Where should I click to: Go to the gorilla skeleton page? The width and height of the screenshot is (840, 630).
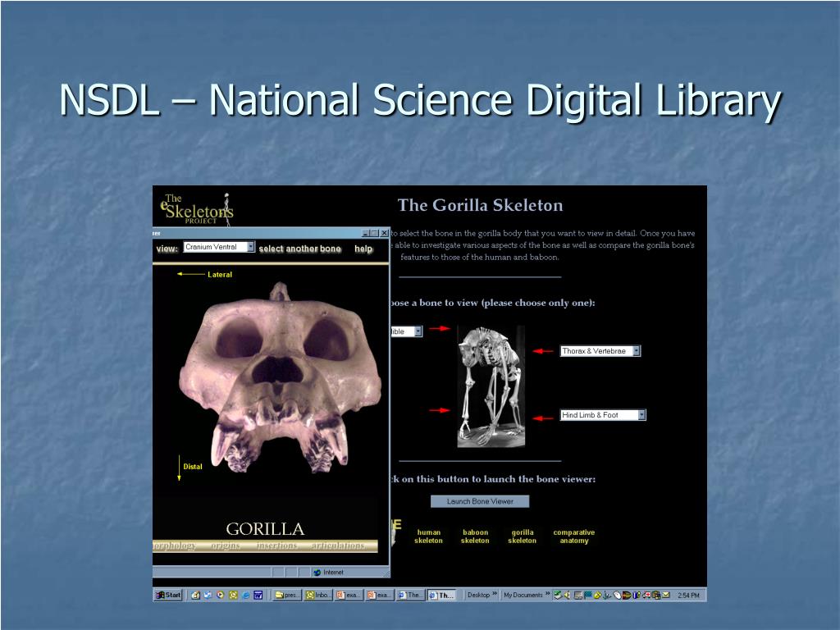coord(523,536)
